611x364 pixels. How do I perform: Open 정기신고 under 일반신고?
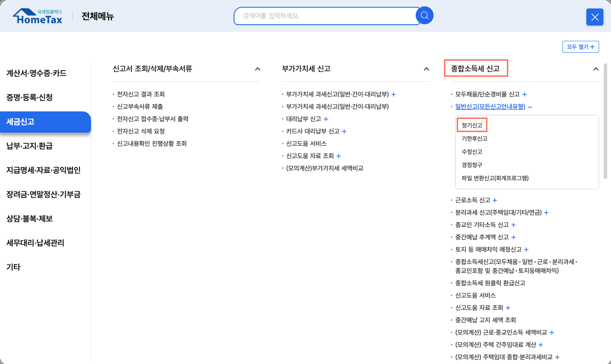click(x=472, y=125)
